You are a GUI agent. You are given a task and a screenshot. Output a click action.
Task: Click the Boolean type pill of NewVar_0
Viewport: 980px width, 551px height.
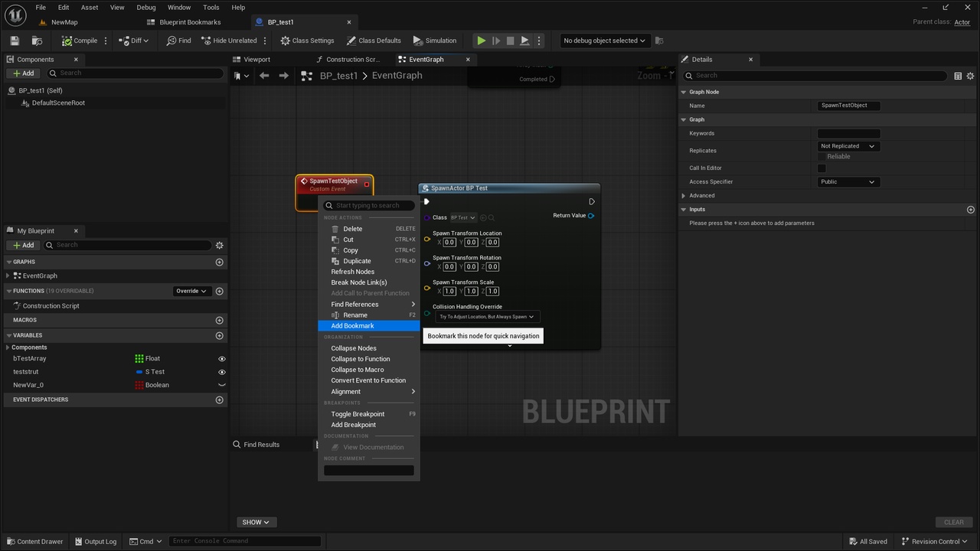[x=152, y=385]
